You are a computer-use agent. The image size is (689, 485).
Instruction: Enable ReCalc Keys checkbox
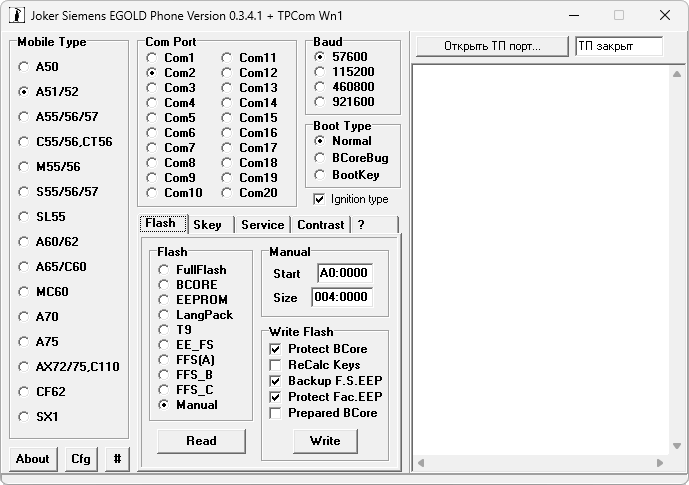[315, 365]
